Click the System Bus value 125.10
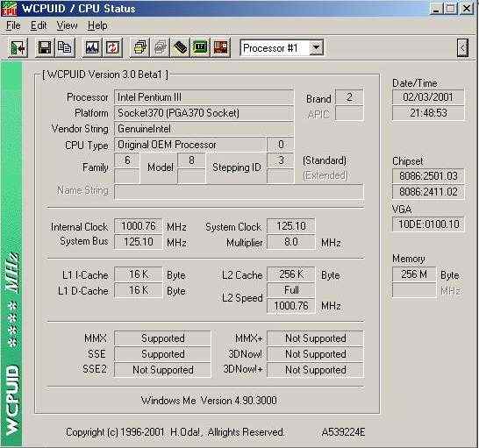This screenshot has width=479, height=448. pos(139,242)
